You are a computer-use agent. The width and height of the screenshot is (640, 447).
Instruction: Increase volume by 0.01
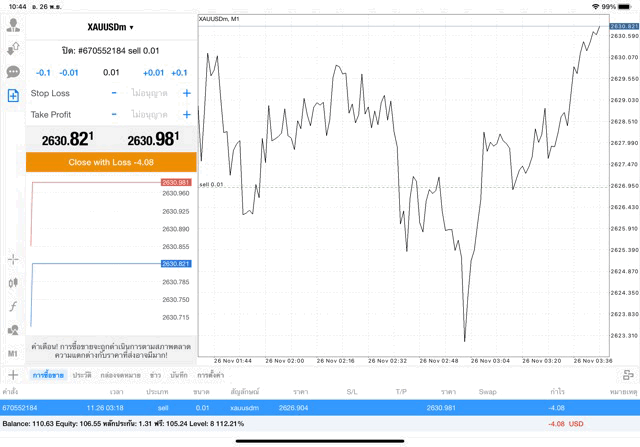[153, 72]
